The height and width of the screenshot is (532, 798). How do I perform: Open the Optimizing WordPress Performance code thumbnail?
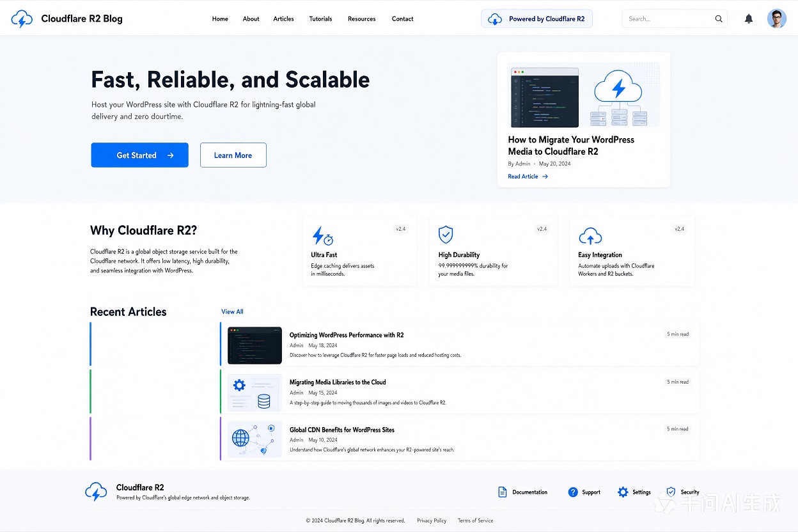[254, 345]
